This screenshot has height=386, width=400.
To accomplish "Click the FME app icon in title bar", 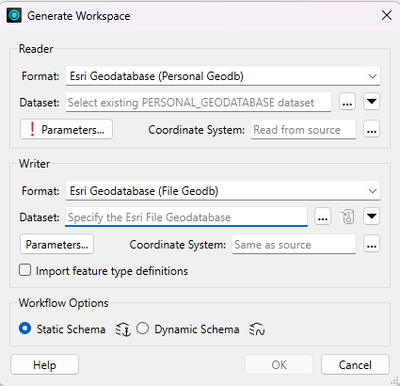I will (14, 15).
